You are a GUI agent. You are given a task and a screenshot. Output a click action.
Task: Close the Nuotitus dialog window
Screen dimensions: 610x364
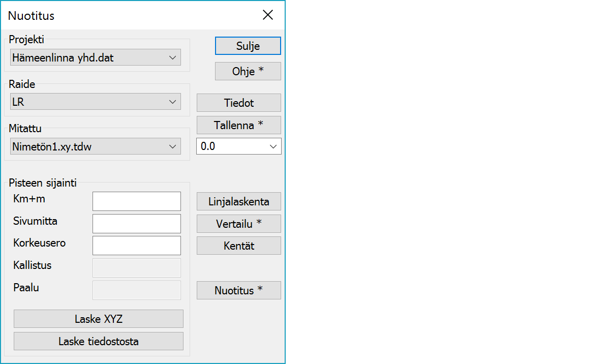tap(268, 15)
